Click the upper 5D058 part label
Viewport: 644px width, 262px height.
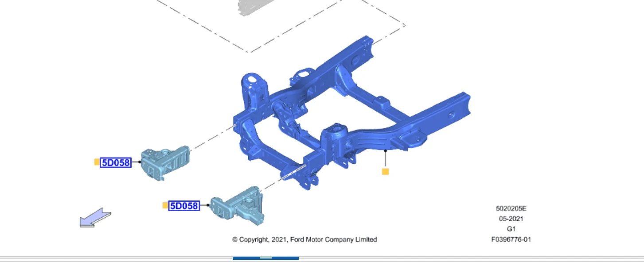[116, 162]
